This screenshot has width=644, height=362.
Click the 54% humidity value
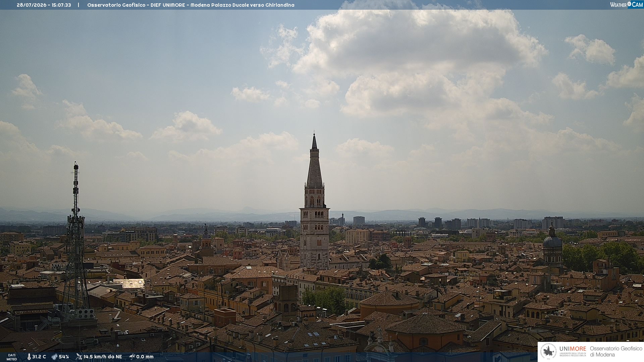64,357
